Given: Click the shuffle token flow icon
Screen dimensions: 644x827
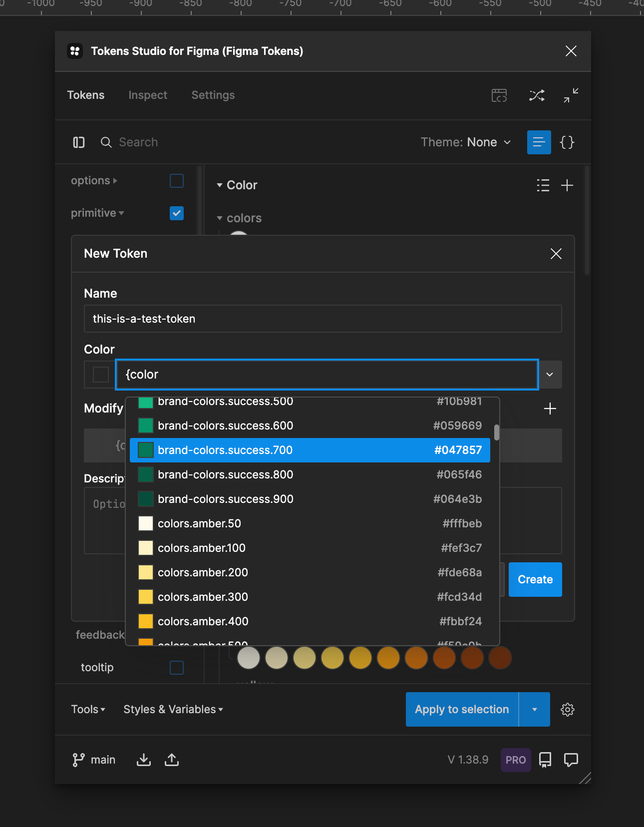Looking at the screenshot, I should 537,95.
